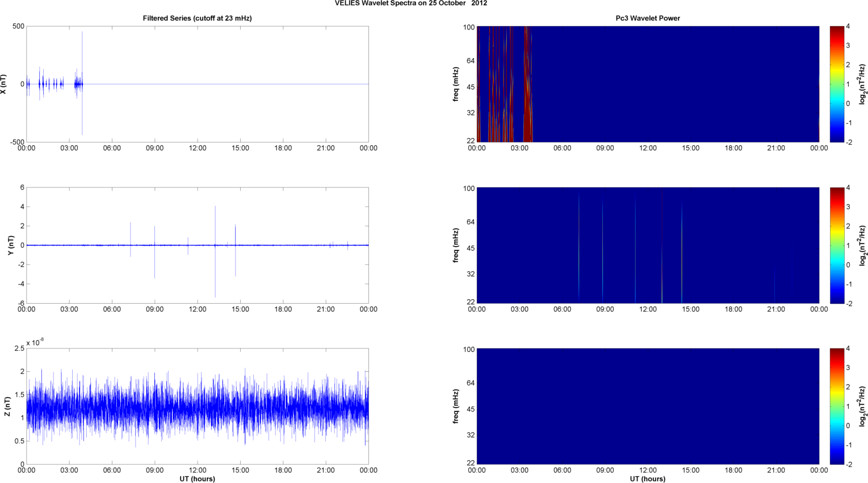Click the '12:00' tick under the X series plot
The height and width of the screenshot is (483, 868).
197,148
